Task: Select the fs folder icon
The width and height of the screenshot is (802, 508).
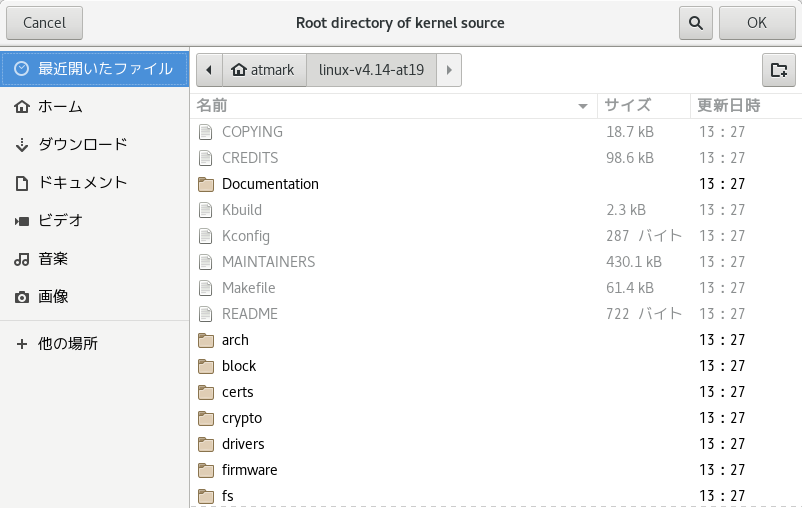Action: point(206,496)
